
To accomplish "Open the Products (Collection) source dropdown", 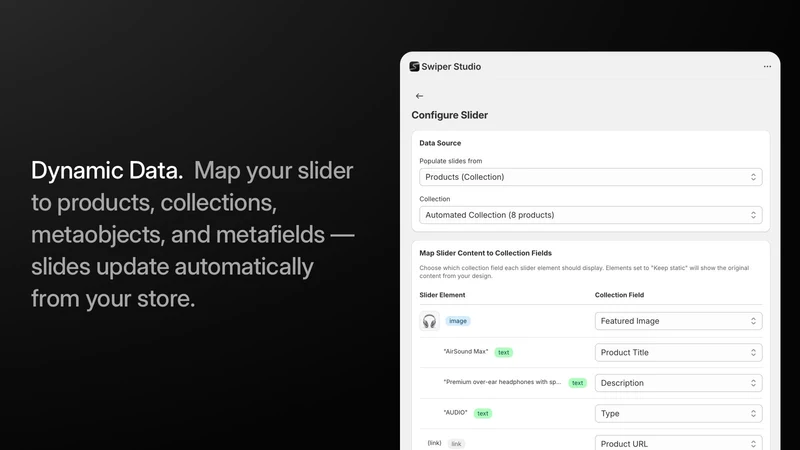I will coord(590,177).
